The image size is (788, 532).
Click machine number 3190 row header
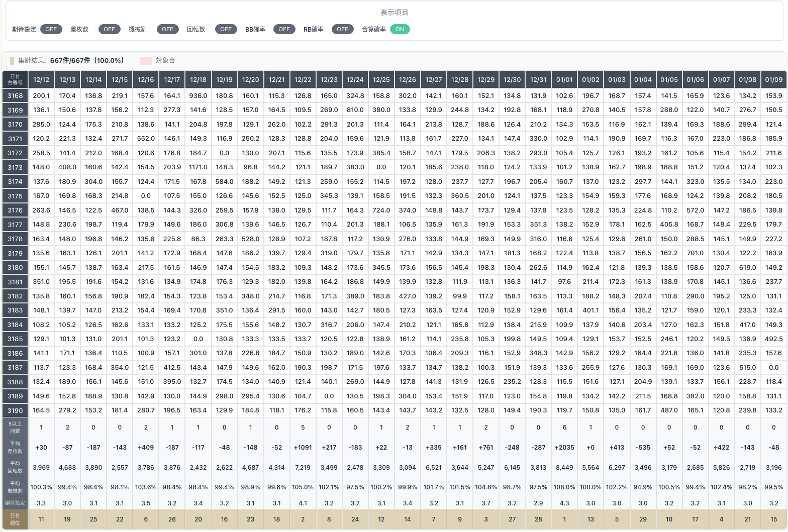(x=15, y=410)
